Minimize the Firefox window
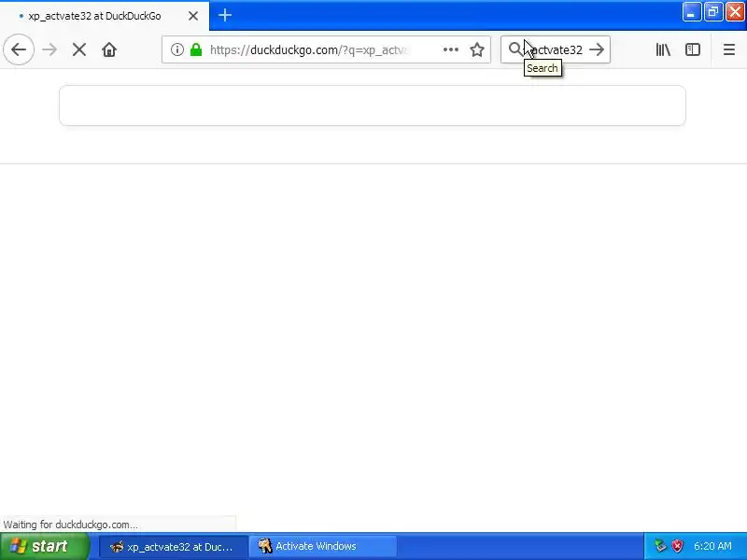This screenshot has width=747, height=560. tap(691, 12)
